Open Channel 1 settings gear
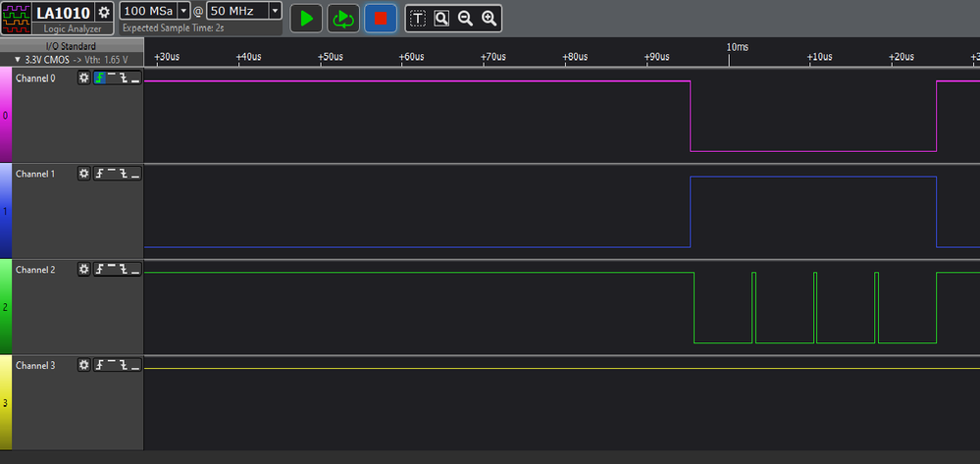The height and width of the screenshot is (464, 980). tap(83, 174)
